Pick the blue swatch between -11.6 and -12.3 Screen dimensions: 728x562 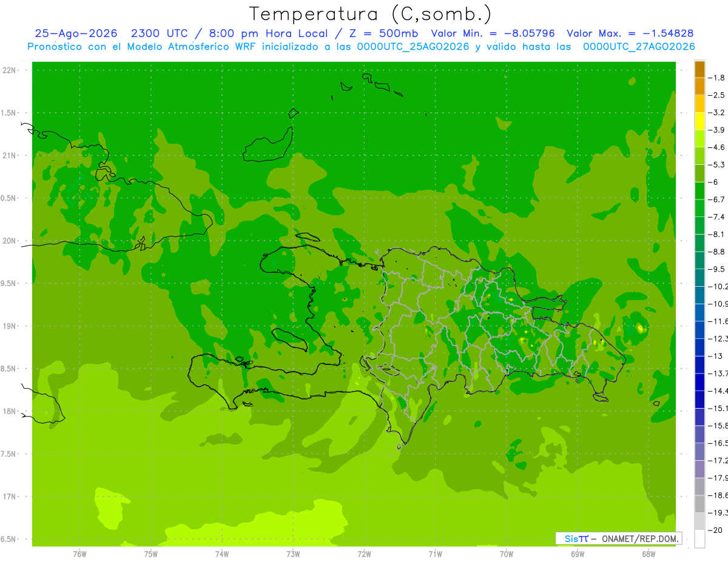pyautogui.click(x=699, y=330)
